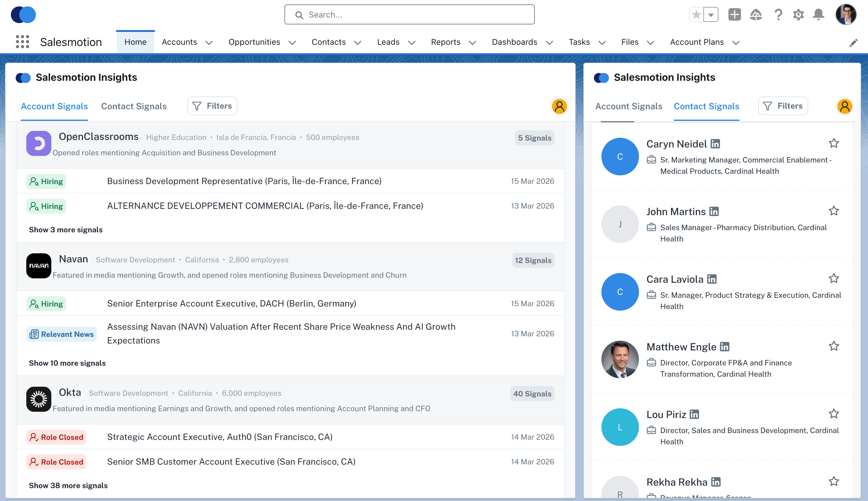Open Filters in the right Insights panel
The width and height of the screenshot is (868, 501).
click(x=783, y=106)
